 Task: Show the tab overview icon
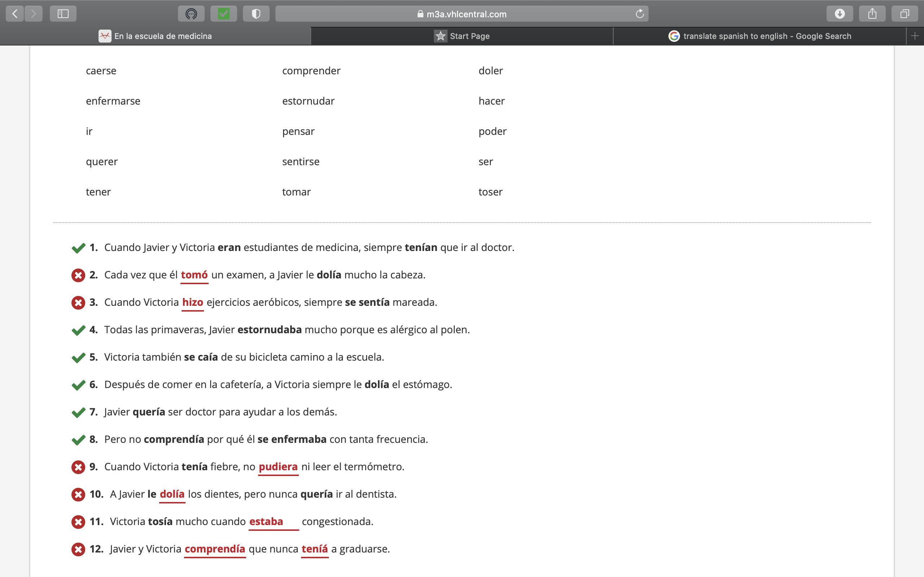click(904, 14)
